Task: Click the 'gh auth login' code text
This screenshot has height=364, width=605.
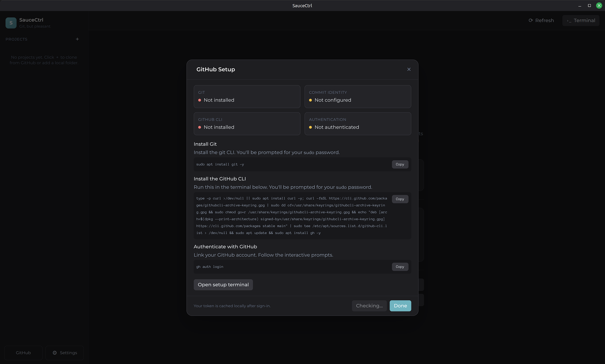Action: (210, 267)
